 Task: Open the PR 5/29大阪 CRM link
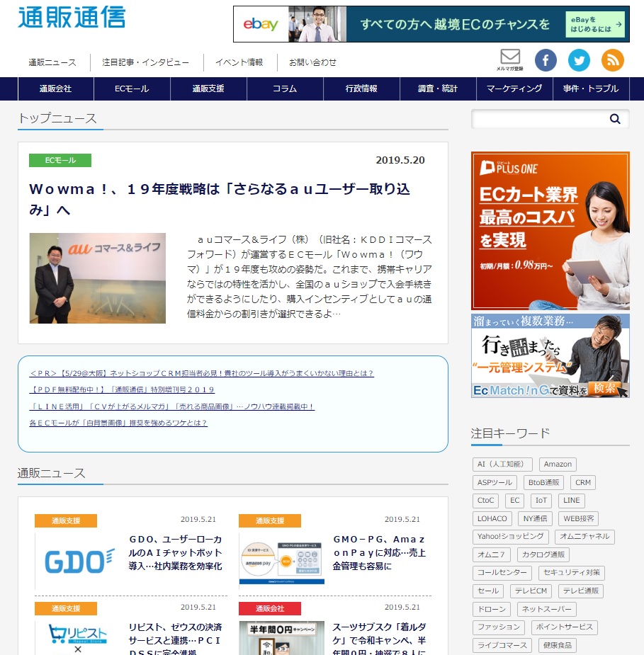[x=201, y=373]
